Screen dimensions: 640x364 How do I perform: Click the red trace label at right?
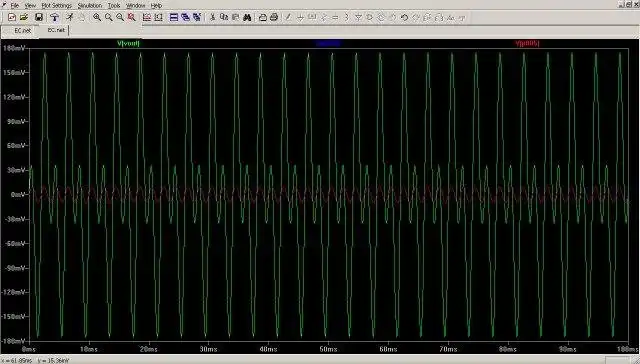[527, 43]
